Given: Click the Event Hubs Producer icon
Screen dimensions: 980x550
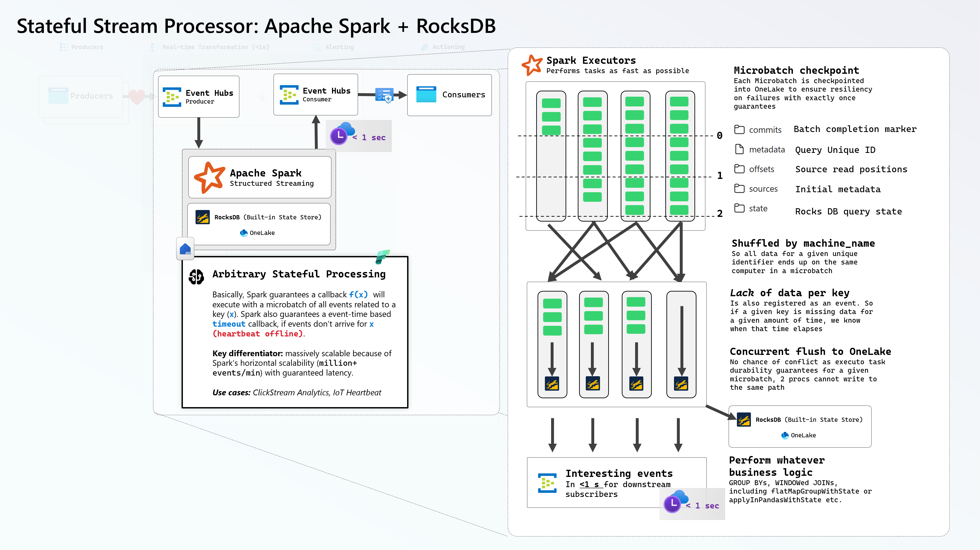Looking at the screenshot, I should click(x=172, y=97).
